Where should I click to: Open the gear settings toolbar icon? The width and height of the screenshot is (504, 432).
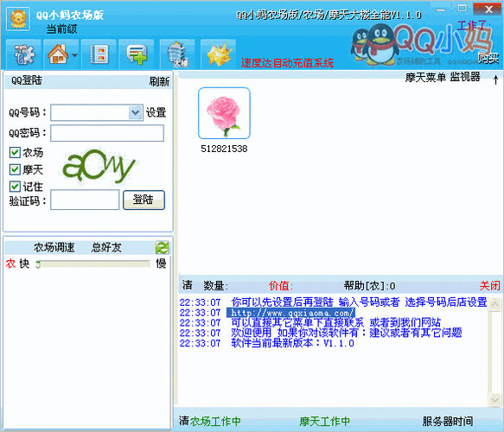24,54
